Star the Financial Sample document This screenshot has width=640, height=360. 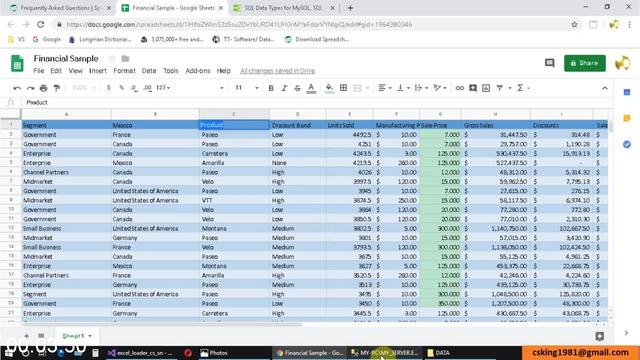click(x=112, y=58)
